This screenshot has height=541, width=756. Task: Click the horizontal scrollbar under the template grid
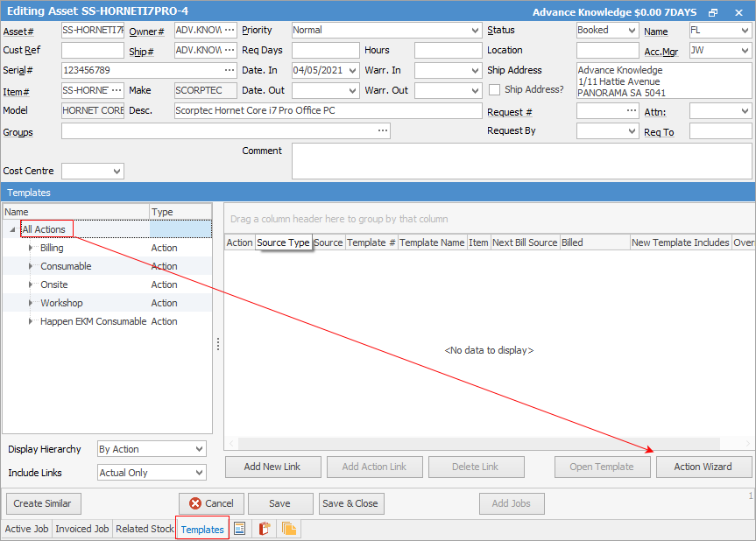tap(473, 444)
